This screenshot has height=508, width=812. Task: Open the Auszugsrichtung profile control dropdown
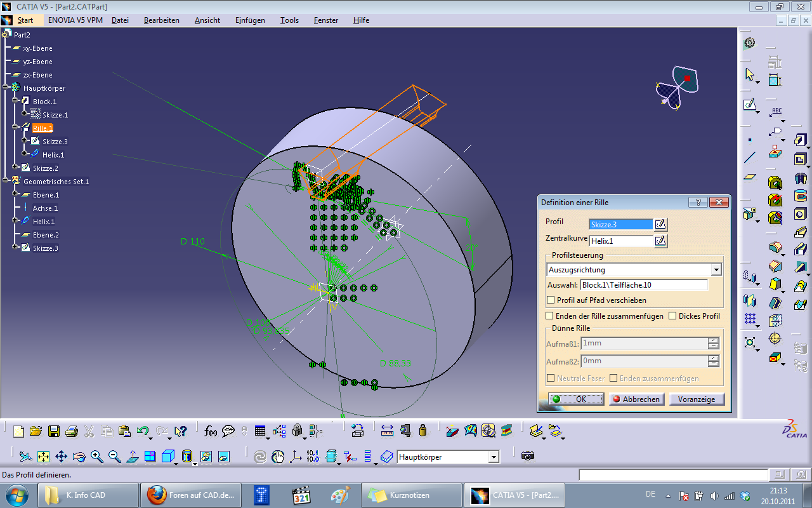tap(716, 270)
